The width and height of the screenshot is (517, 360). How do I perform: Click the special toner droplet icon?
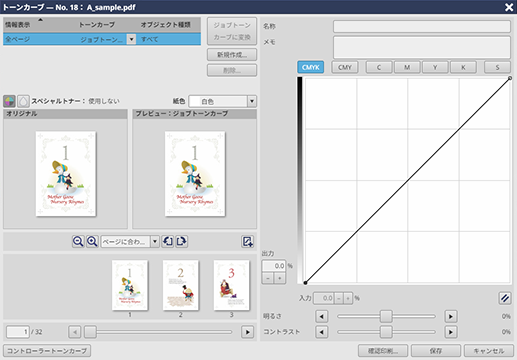(x=23, y=101)
